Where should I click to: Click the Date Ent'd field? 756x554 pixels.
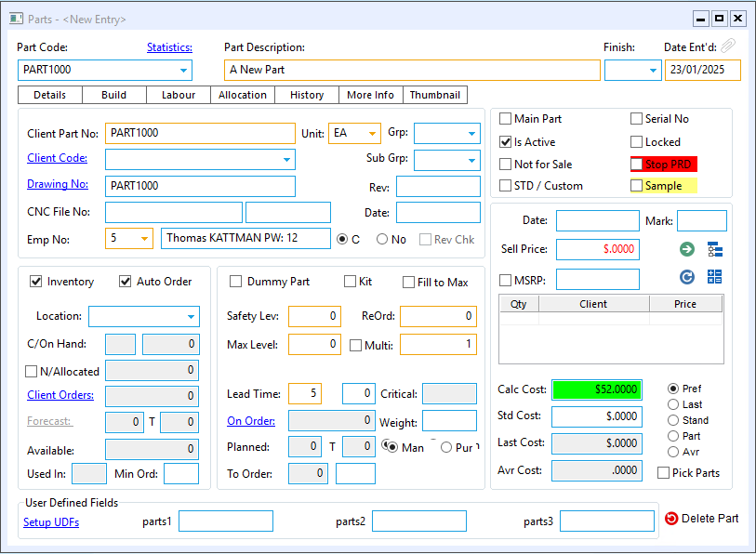(x=703, y=70)
